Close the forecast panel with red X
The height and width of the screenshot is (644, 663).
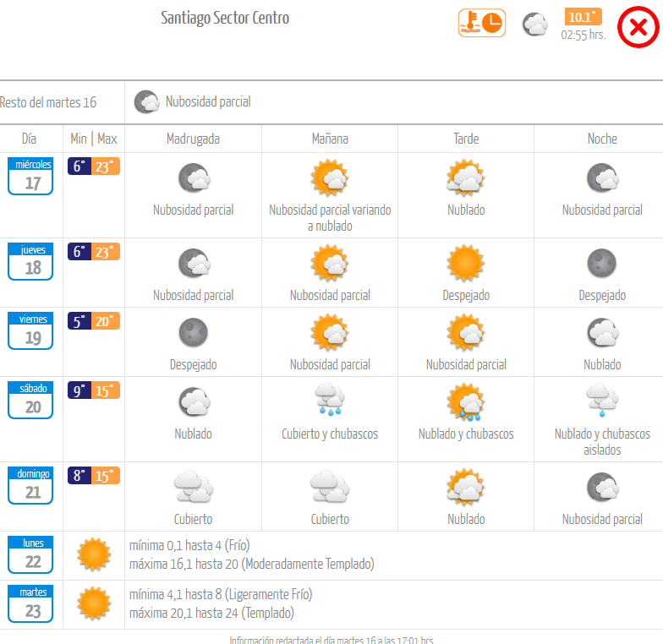pos(638,27)
